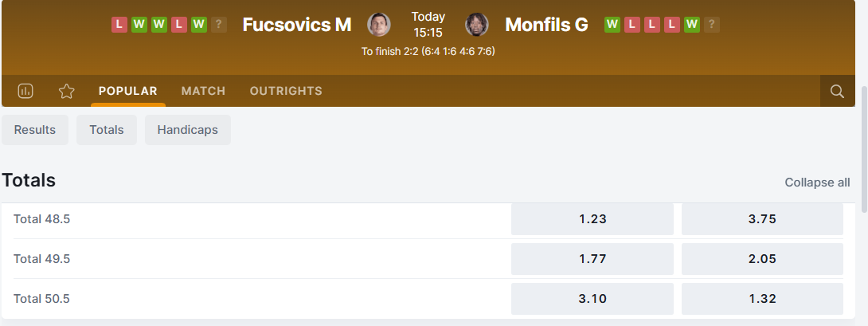Viewport: 868px width, 326px height.
Task: Click Monfils player avatar photo
Action: [x=477, y=25]
